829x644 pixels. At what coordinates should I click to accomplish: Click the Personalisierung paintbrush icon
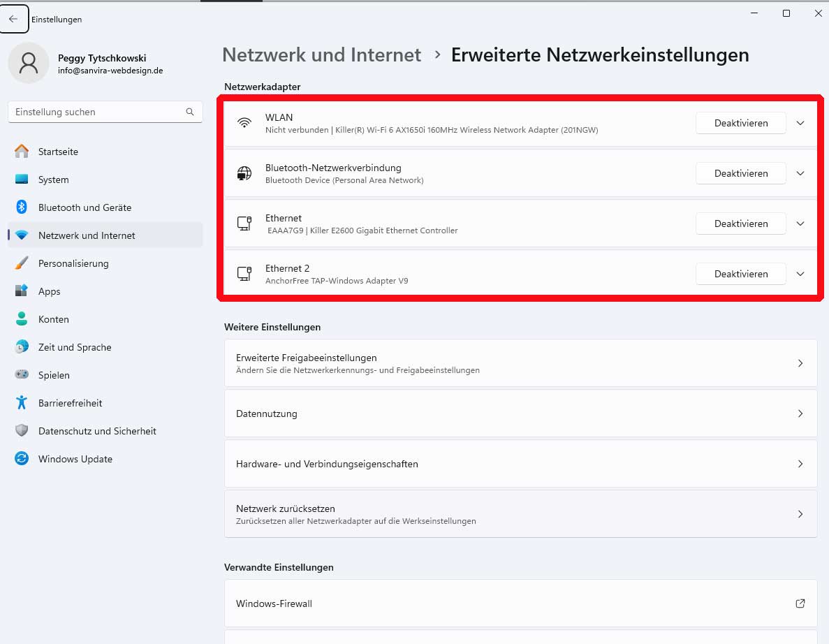coord(22,263)
